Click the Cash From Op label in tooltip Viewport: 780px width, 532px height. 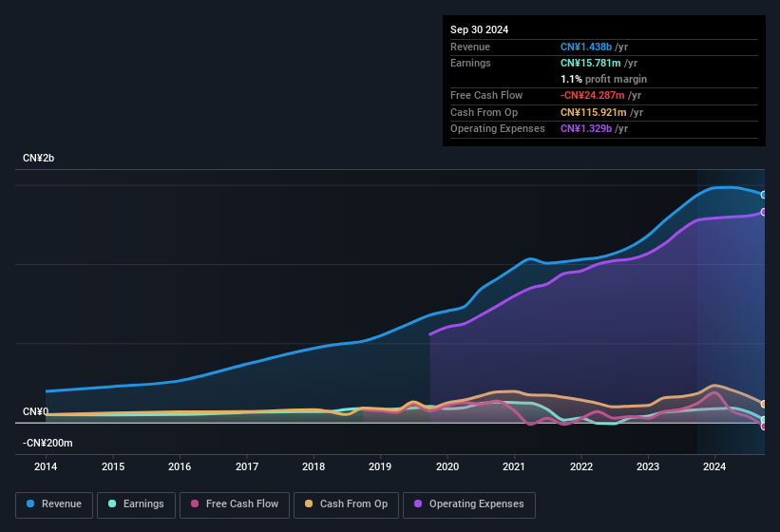484,112
